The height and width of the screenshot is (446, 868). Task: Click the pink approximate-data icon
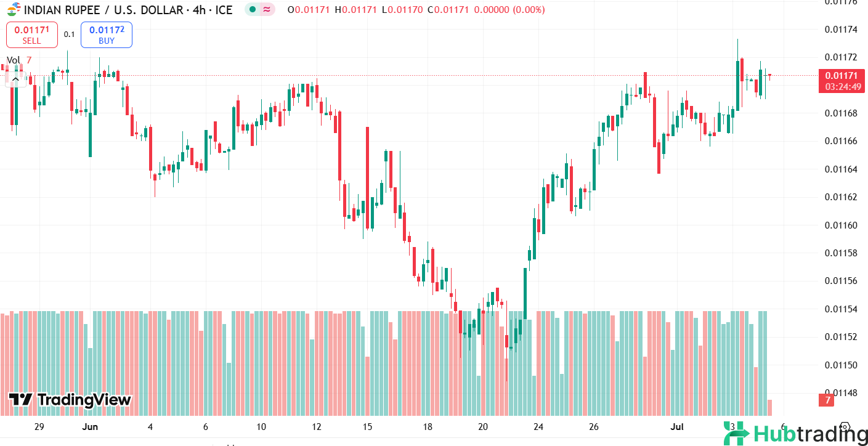pyautogui.click(x=266, y=10)
